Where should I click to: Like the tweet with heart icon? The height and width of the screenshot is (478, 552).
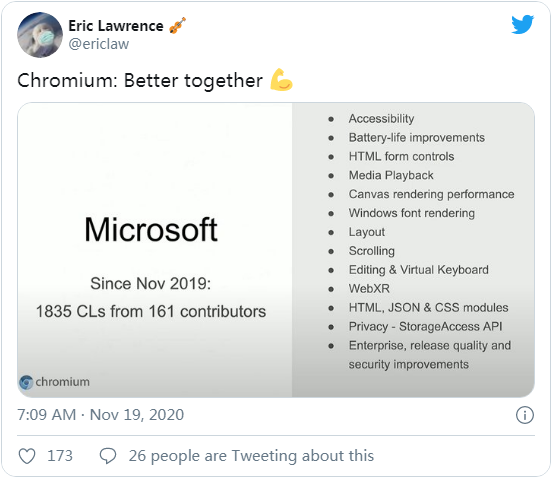pos(27,456)
